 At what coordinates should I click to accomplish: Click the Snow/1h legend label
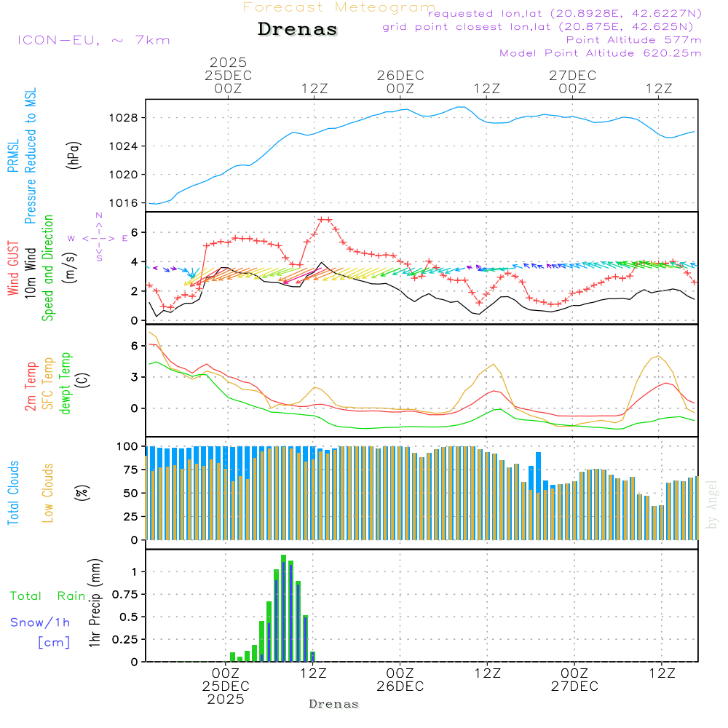coord(40,622)
